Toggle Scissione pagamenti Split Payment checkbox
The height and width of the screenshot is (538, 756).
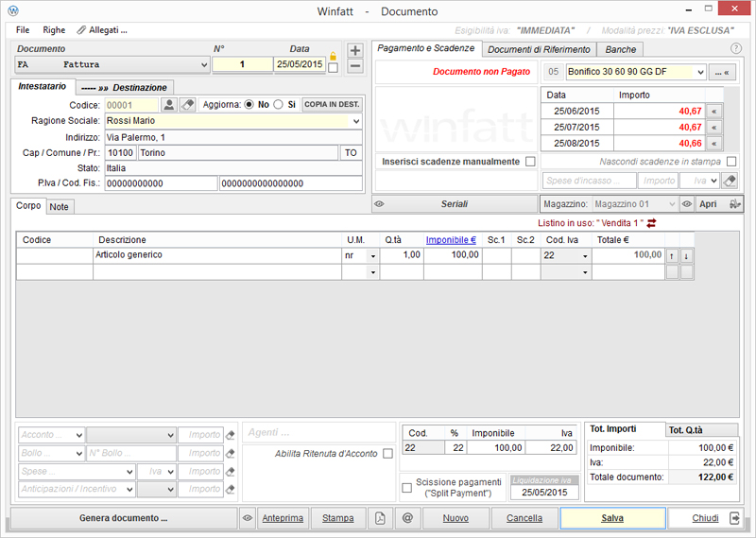click(x=407, y=488)
